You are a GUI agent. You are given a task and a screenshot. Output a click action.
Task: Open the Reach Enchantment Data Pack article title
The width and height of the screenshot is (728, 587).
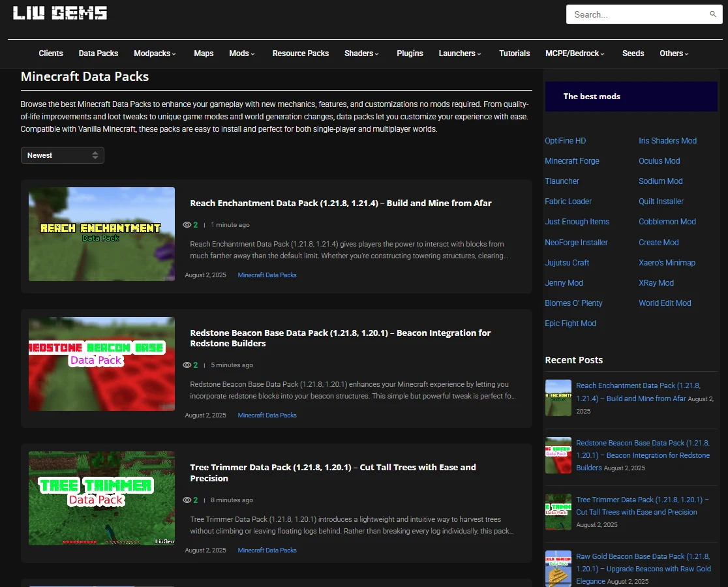click(341, 203)
